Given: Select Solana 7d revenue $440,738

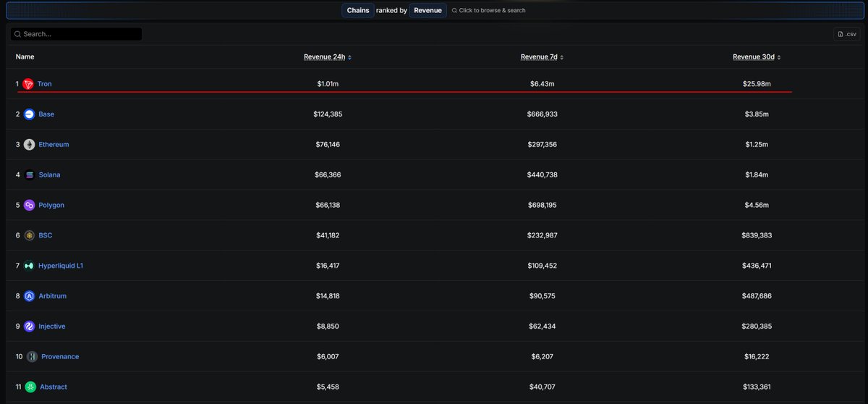Looking at the screenshot, I should coord(542,175).
